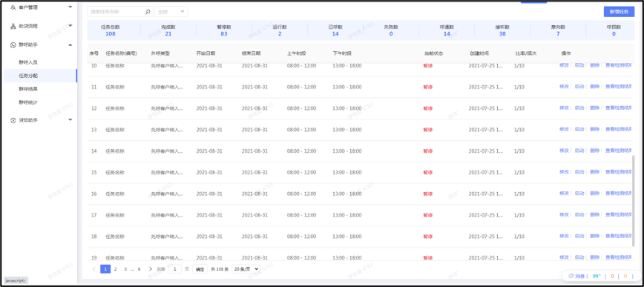Open the 消息 notification icon
The image size is (644, 287).
(571, 277)
